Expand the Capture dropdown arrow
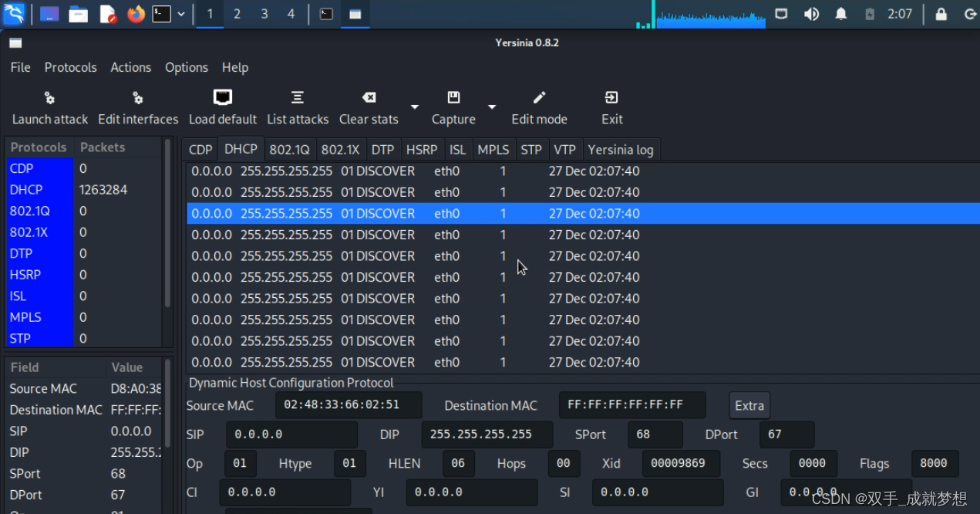This screenshot has height=514, width=980. (x=491, y=107)
